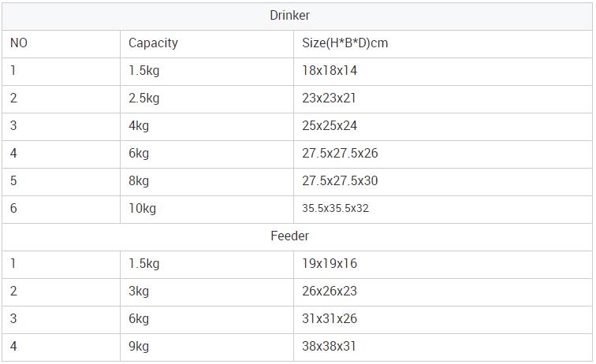596x364 pixels.
Task: Click the 27.5x27.5x30 size cell
Action: coord(340,181)
